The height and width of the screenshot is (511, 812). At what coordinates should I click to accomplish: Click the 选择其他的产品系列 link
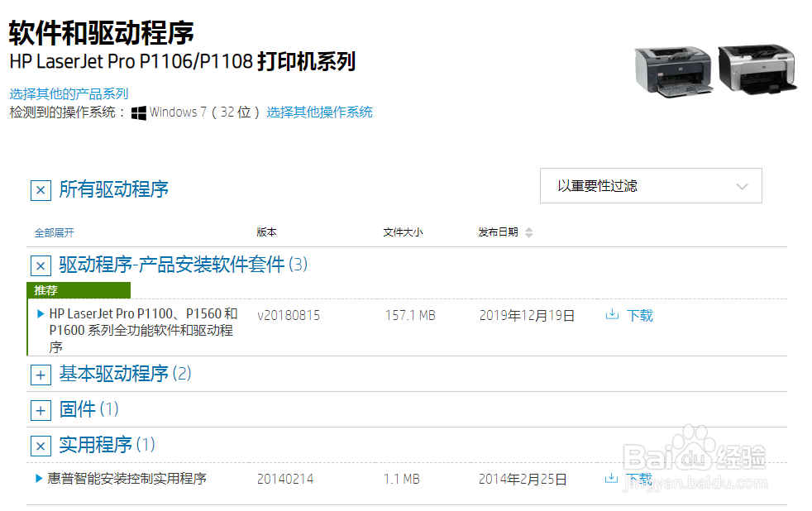[69, 93]
